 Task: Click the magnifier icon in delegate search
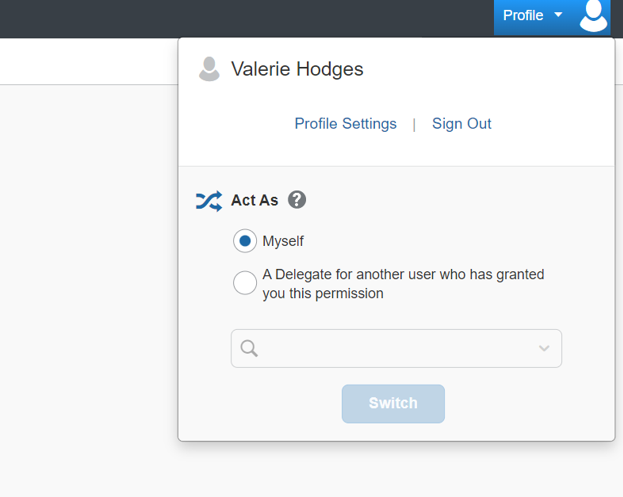tap(249, 348)
